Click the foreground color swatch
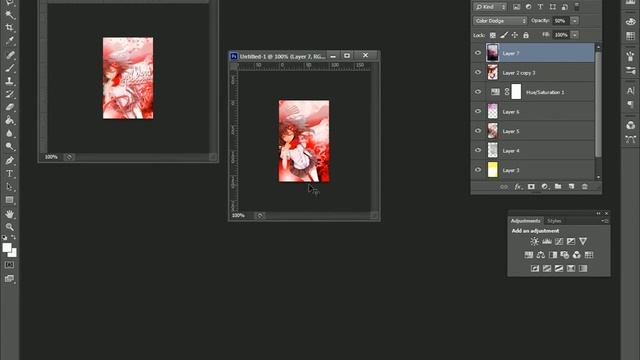The width and height of the screenshot is (640, 360). (7, 247)
